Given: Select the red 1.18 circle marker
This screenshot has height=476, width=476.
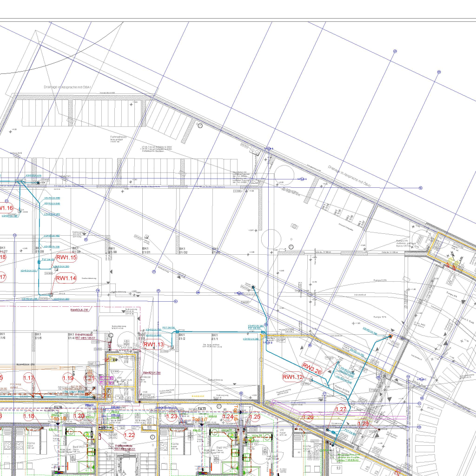Looking at the screenshot, I should pyautogui.click(x=29, y=416).
